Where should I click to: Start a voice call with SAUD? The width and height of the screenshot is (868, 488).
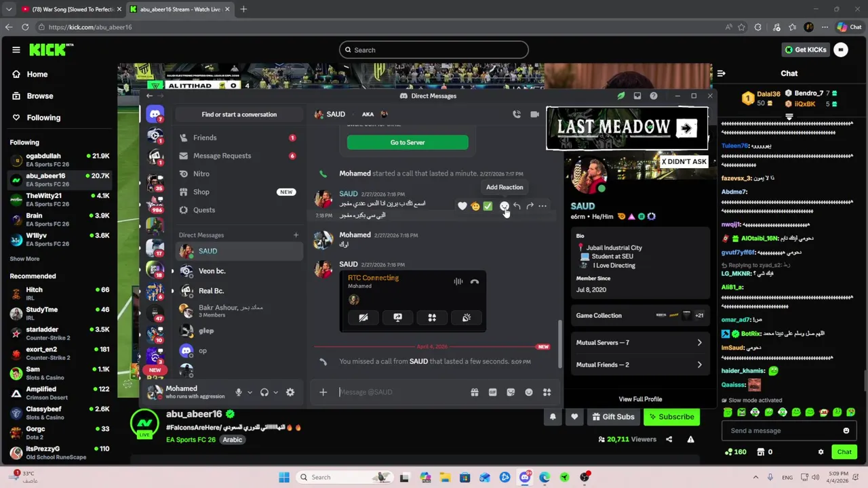point(517,115)
